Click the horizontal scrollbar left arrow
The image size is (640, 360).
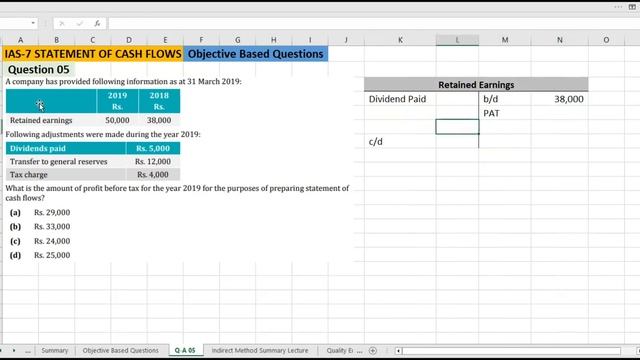point(398,351)
